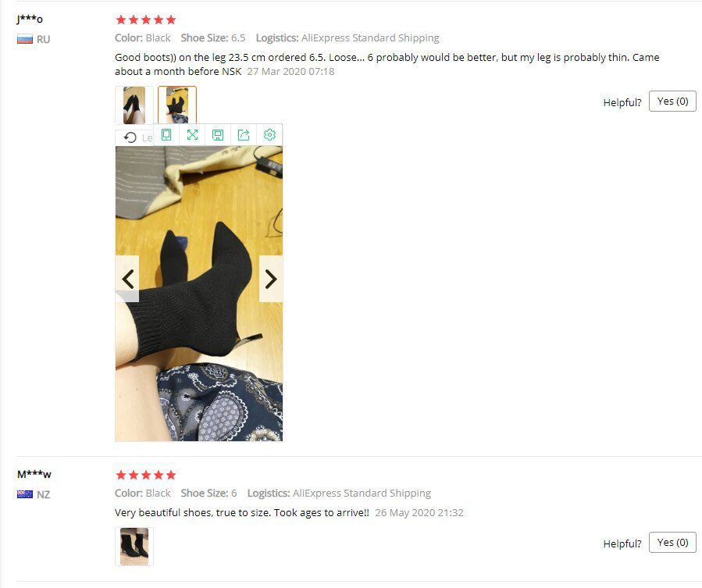Select the second highlighted boot thumbnail

coord(177,105)
